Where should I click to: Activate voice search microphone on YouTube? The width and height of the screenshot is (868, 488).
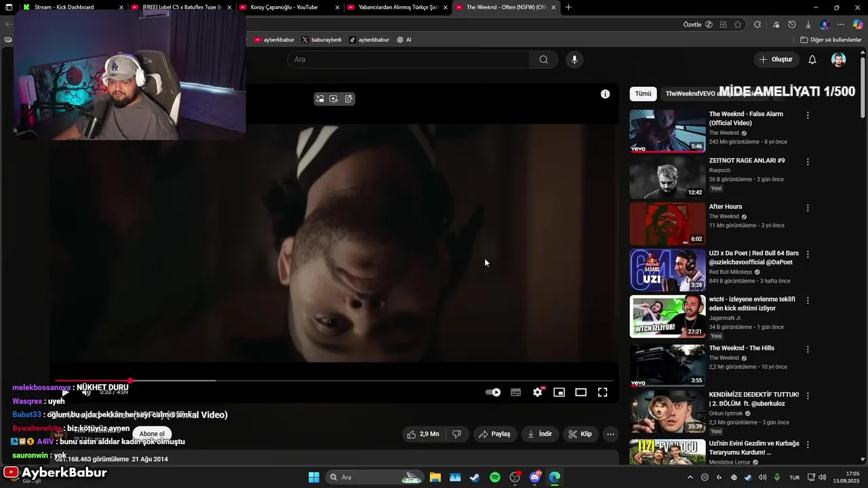pos(574,60)
